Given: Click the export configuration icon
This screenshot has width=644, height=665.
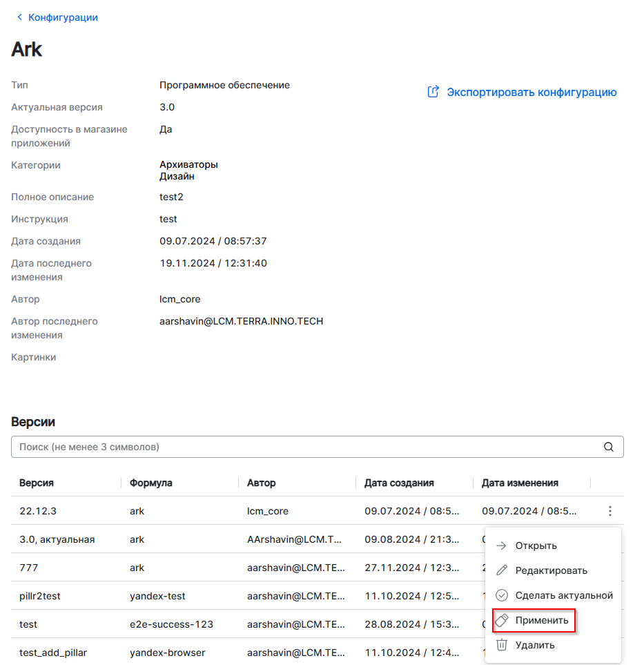Looking at the screenshot, I should click(x=433, y=92).
